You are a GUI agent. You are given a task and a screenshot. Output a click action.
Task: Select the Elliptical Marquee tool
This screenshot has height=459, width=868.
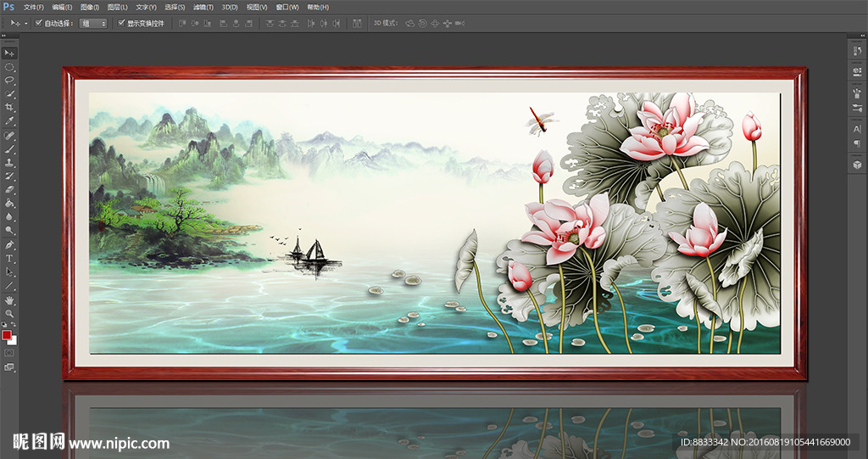(9, 67)
